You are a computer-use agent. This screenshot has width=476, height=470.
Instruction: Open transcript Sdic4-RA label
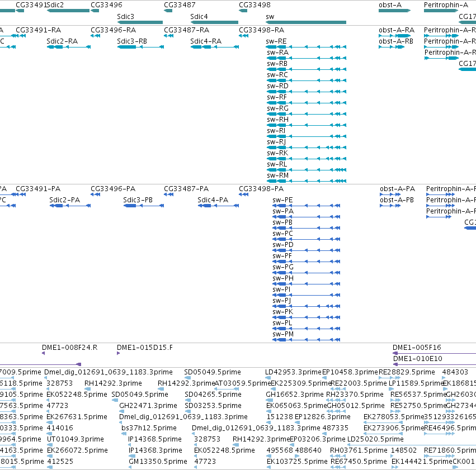pos(206,41)
